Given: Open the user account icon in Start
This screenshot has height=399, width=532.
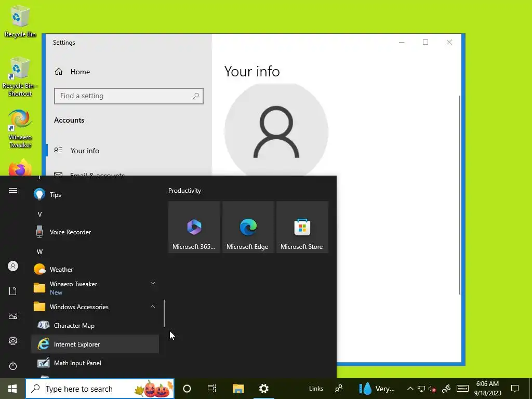Looking at the screenshot, I should pyautogui.click(x=13, y=266).
